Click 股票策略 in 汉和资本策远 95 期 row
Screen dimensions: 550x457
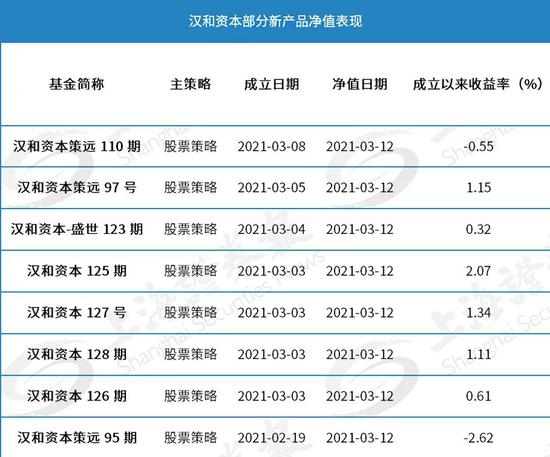click(x=190, y=438)
